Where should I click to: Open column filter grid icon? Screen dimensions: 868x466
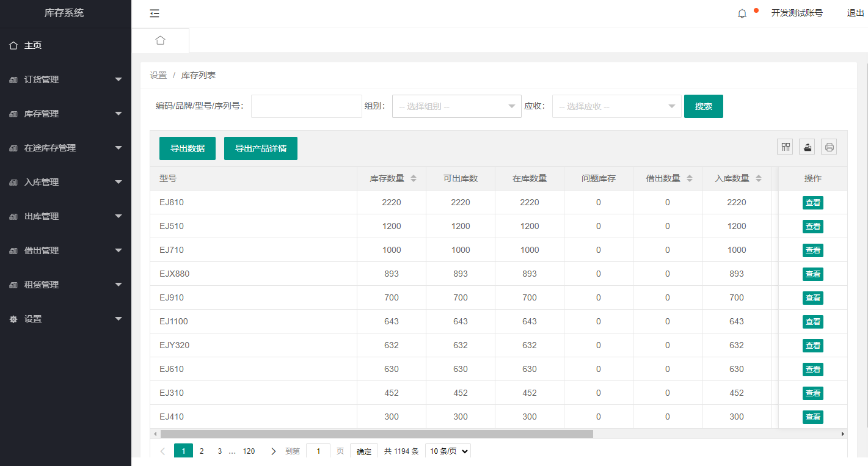786,147
